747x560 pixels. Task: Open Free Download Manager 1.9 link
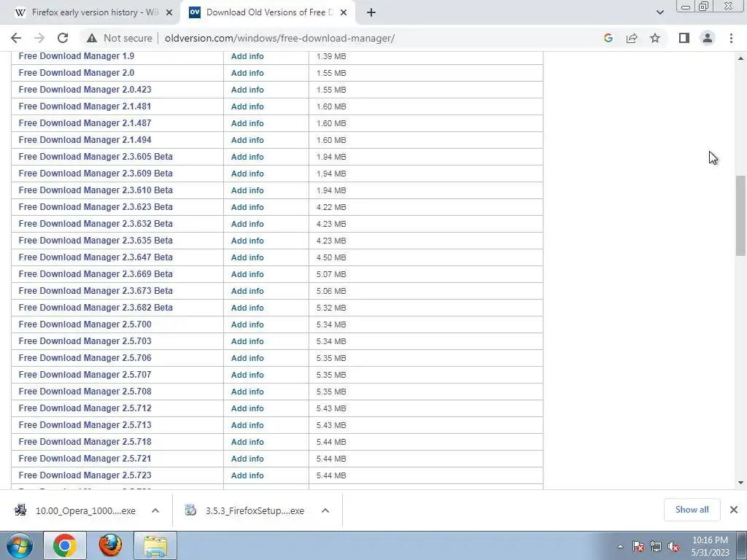coord(76,56)
